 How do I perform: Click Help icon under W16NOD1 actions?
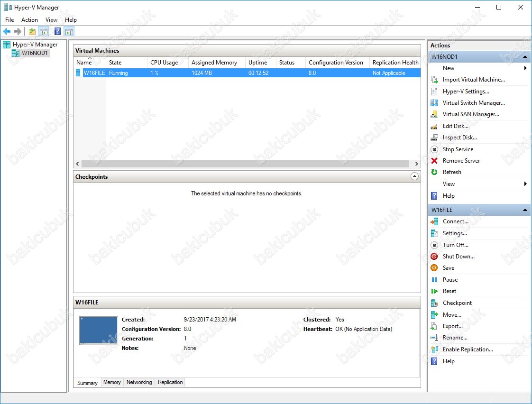[x=434, y=196]
